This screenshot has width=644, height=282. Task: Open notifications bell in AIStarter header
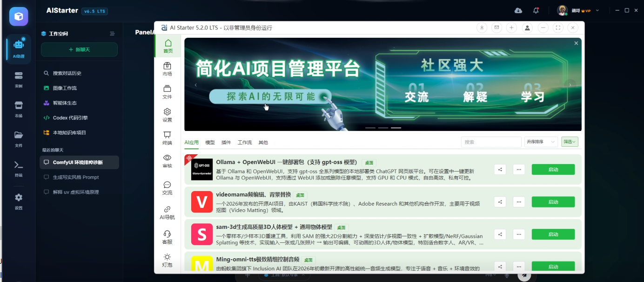[x=536, y=10]
